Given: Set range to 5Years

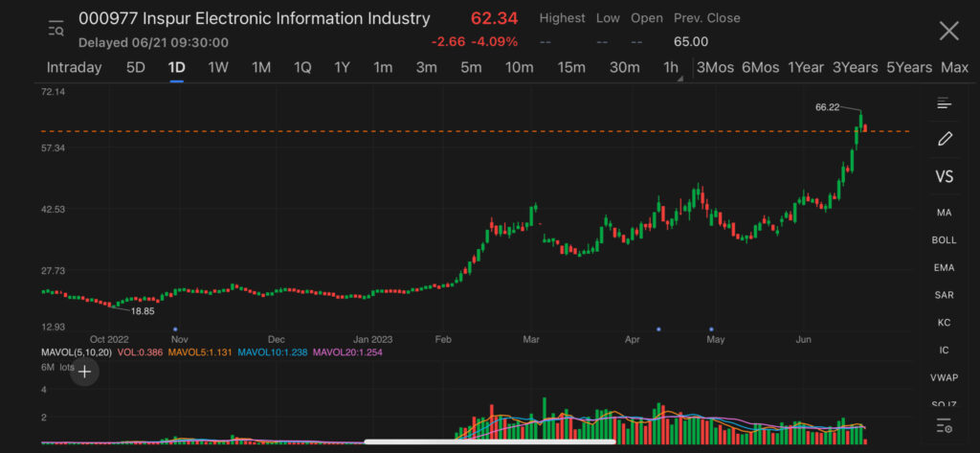Looking at the screenshot, I should 909,68.
